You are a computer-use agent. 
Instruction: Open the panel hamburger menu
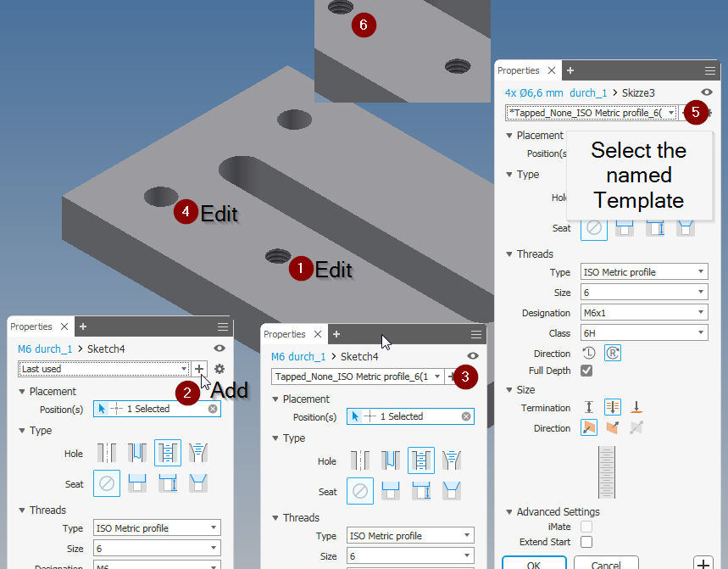pyautogui.click(x=710, y=70)
